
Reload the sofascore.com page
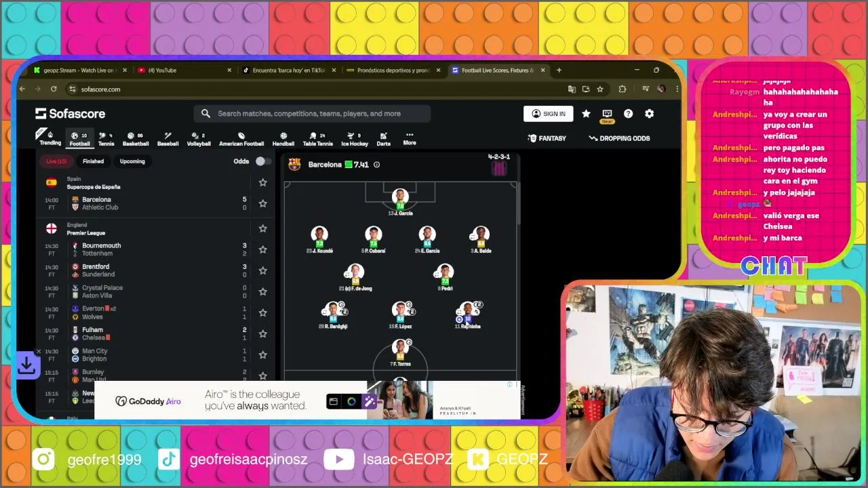click(x=54, y=89)
